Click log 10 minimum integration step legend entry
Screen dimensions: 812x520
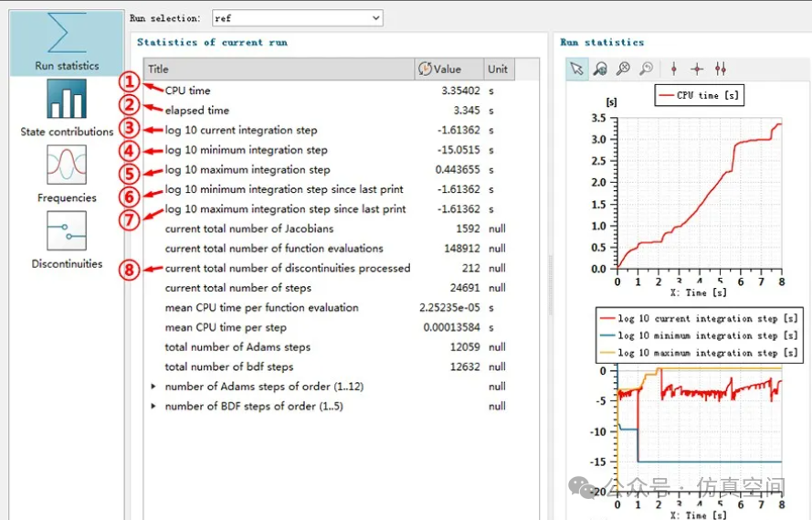click(x=697, y=335)
